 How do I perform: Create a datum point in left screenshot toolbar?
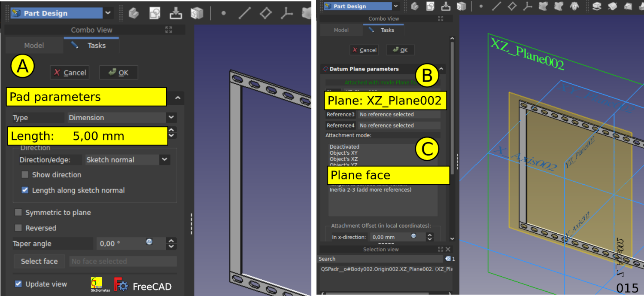tap(224, 13)
